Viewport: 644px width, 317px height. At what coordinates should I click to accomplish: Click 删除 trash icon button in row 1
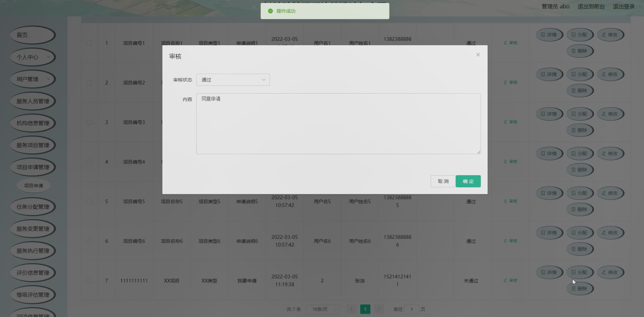[580, 51]
